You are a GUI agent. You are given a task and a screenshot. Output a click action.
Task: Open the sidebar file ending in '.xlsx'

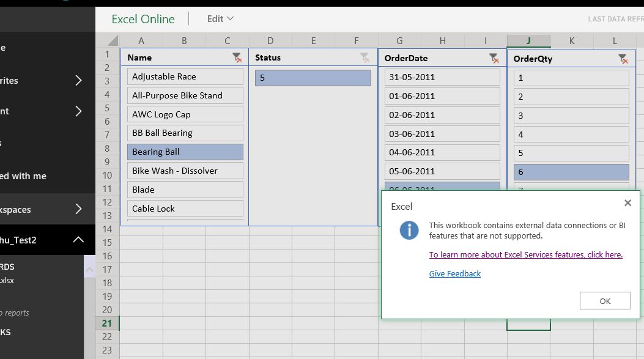7,281
